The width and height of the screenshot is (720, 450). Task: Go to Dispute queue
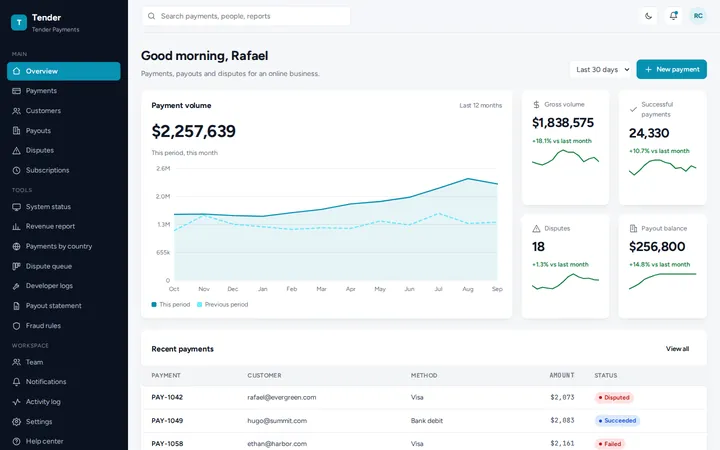[64, 266]
